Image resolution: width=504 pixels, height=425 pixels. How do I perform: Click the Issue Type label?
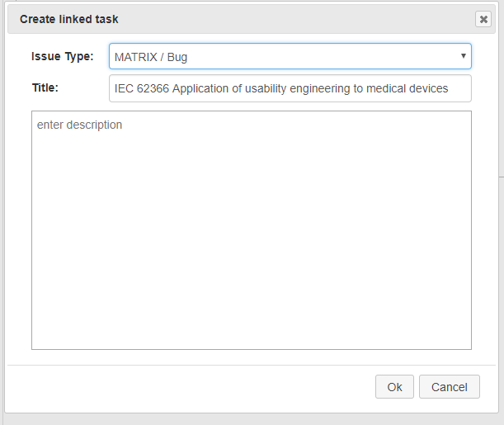(63, 57)
